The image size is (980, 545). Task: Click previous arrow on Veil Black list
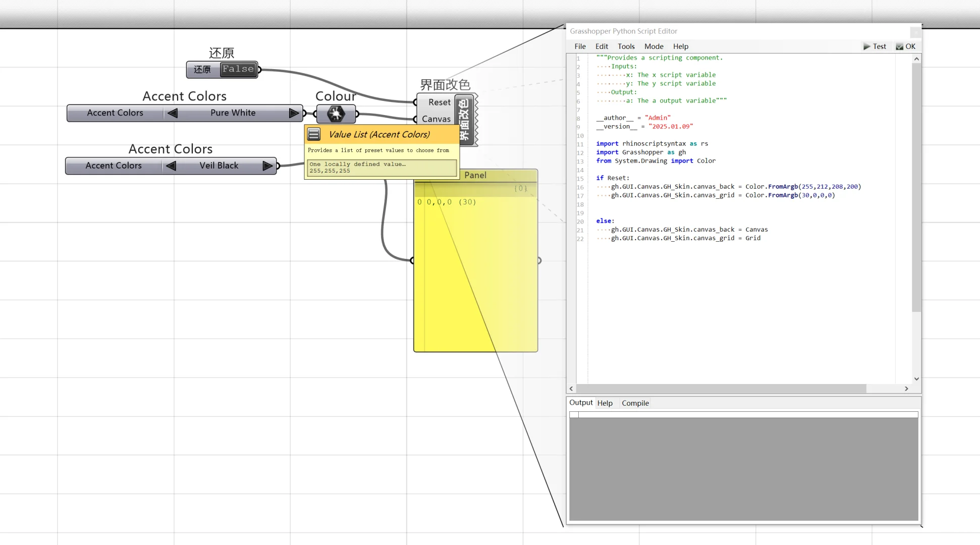(x=171, y=166)
